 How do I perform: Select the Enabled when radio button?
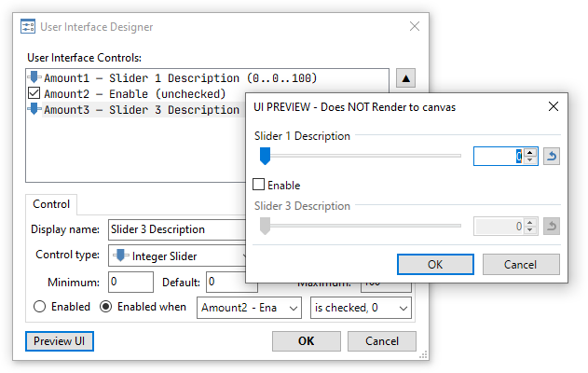pyautogui.click(x=106, y=306)
